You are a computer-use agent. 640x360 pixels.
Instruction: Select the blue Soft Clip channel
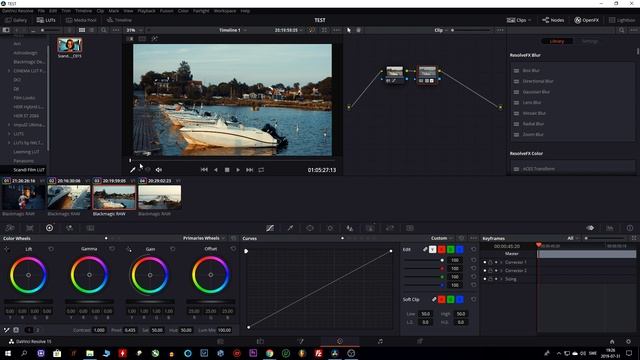coord(460,300)
